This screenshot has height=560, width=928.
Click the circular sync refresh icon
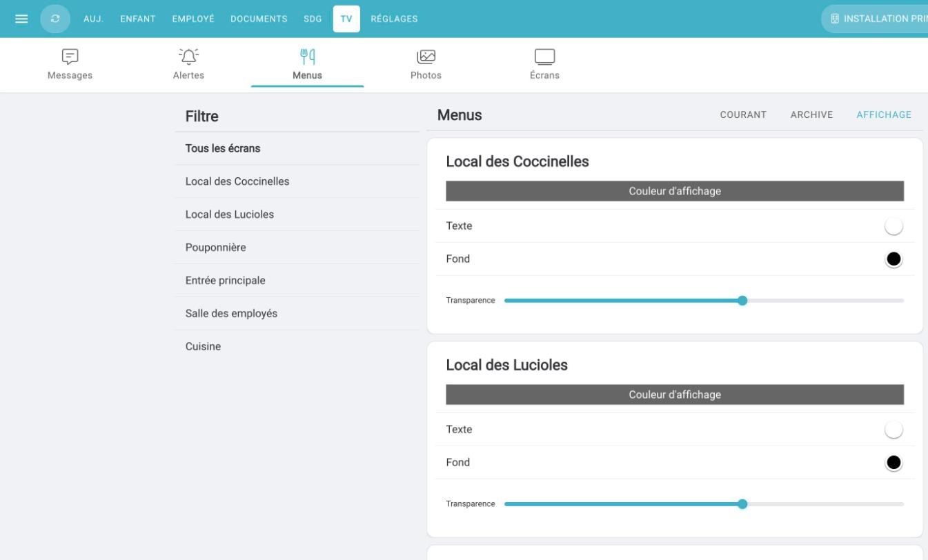55,19
